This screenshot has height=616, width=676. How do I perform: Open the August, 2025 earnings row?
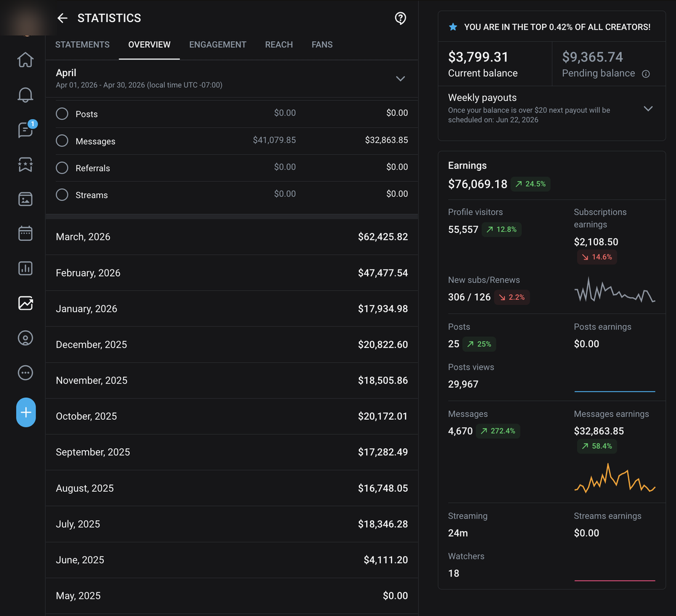click(232, 488)
